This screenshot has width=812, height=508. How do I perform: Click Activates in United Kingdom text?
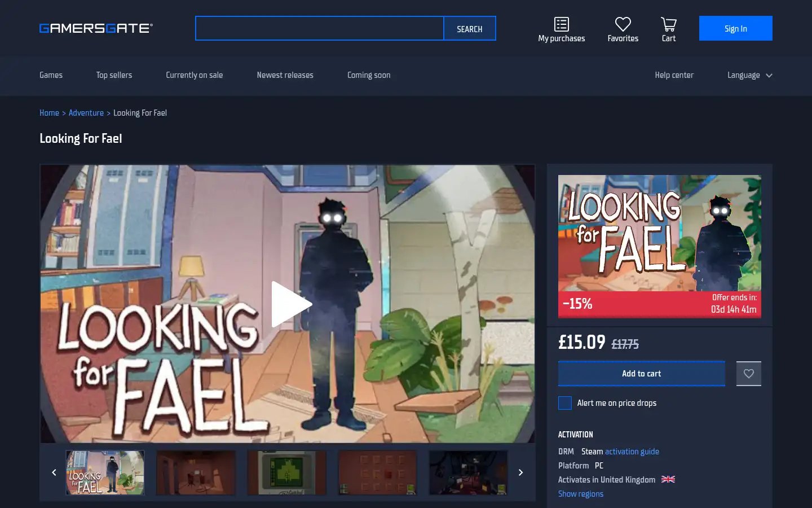pyautogui.click(x=607, y=480)
